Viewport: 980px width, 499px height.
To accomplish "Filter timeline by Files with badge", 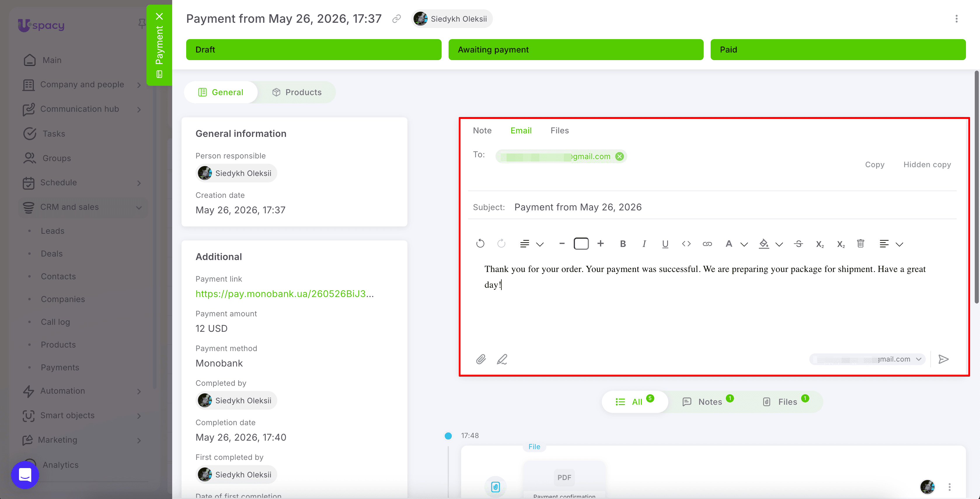I will pos(786,402).
